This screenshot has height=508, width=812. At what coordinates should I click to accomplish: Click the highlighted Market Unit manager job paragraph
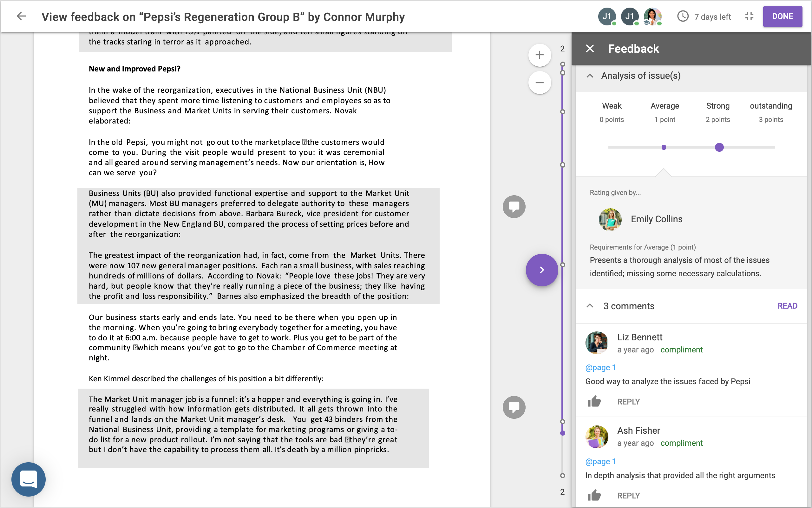coord(253,428)
